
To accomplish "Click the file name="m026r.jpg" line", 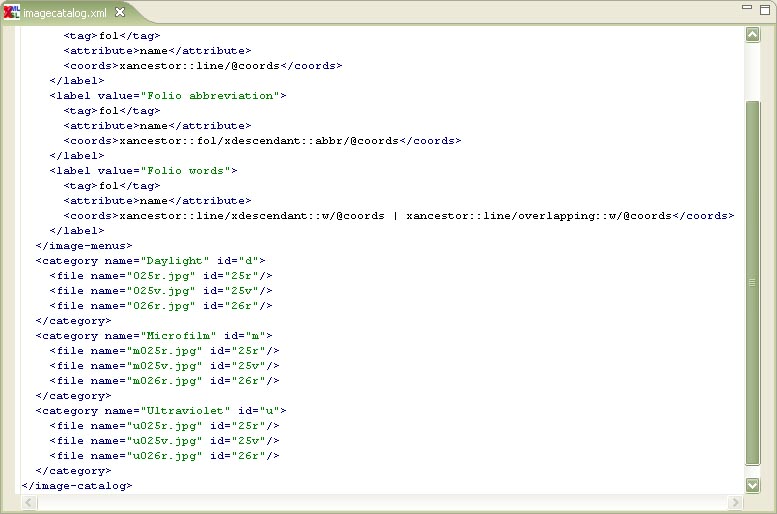I will (x=164, y=381).
